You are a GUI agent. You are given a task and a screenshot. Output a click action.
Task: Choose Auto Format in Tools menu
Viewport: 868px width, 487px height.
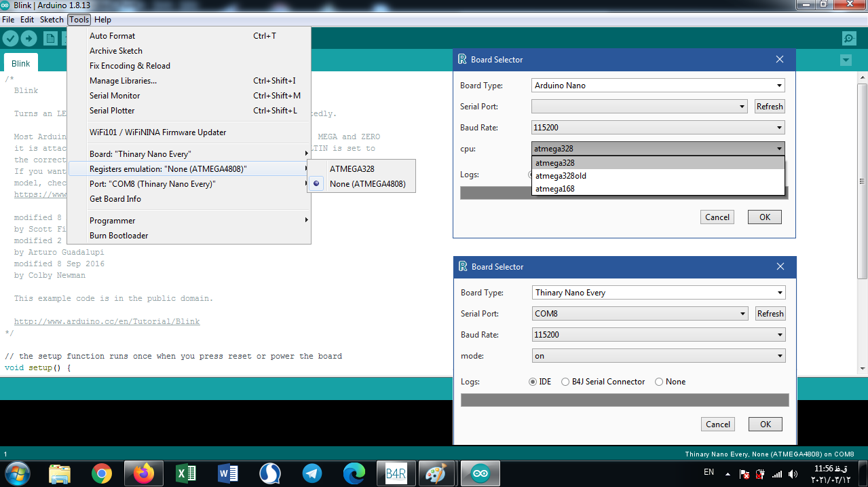tap(189, 36)
